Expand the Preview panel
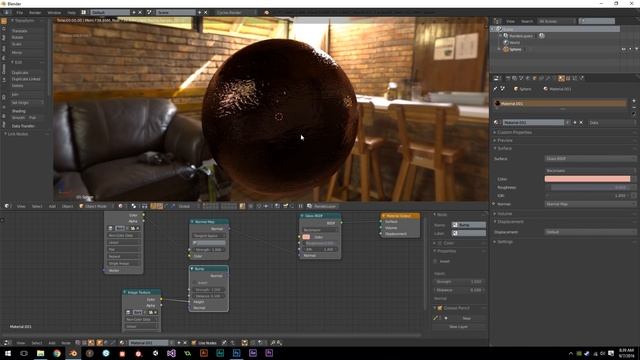Image resolution: width=640 pixels, height=360 pixels. click(504, 140)
